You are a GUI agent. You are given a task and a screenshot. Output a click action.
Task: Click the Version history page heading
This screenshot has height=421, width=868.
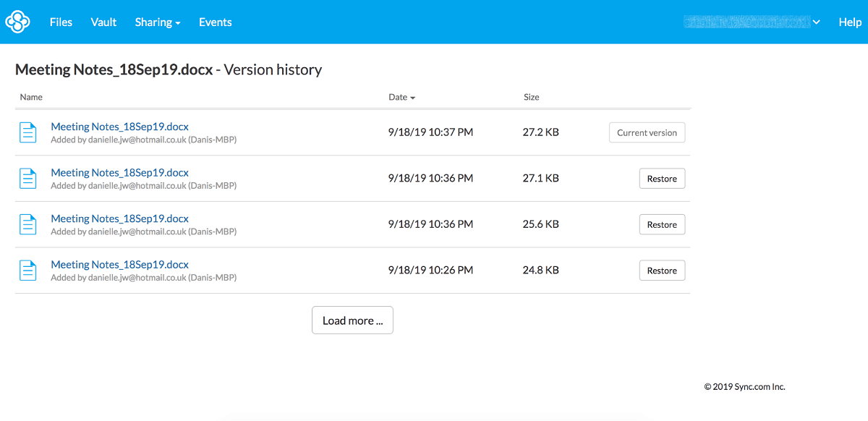coord(169,70)
